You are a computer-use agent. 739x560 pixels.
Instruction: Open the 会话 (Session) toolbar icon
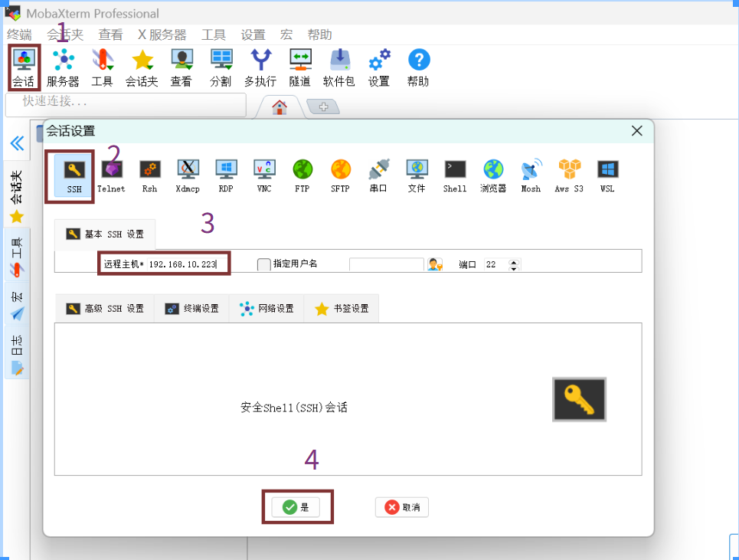click(24, 67)
